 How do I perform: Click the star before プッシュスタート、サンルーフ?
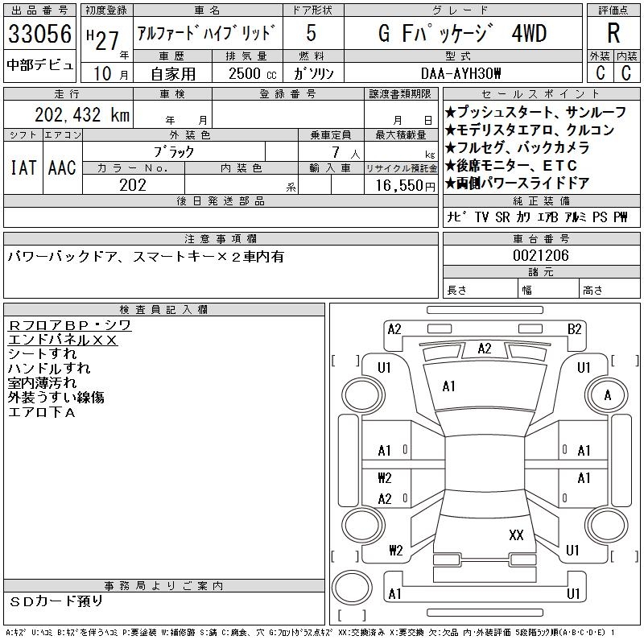click(450, 113)
